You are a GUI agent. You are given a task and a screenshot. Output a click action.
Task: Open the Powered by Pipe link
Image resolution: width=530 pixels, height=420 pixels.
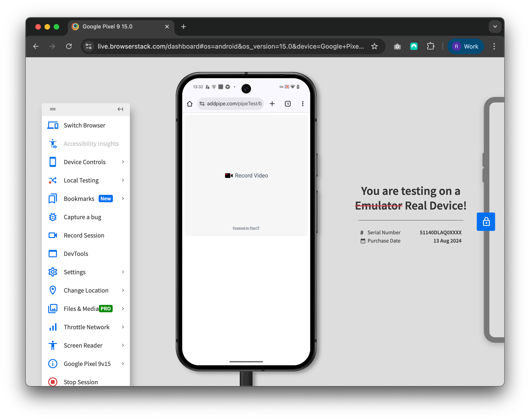point(246,228)
